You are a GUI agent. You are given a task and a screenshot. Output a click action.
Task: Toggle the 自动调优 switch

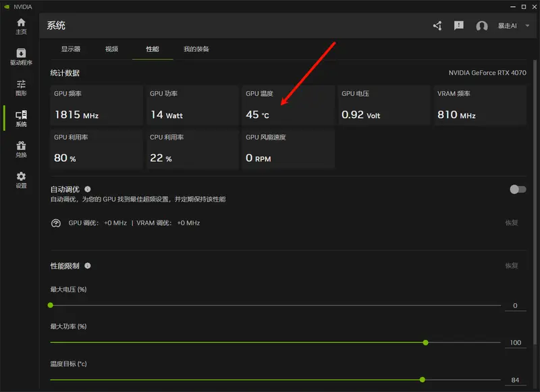click(518, 190)
